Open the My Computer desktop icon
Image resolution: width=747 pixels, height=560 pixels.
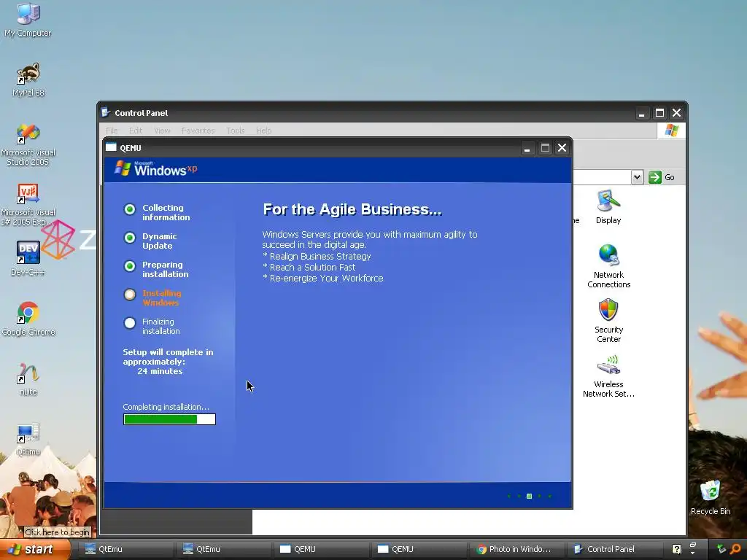(28, 19)
